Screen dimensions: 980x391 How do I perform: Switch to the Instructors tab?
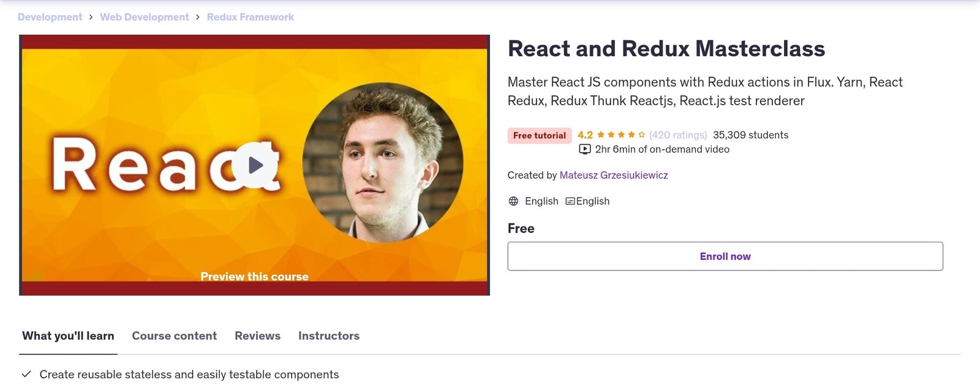(x=329, y=336)
